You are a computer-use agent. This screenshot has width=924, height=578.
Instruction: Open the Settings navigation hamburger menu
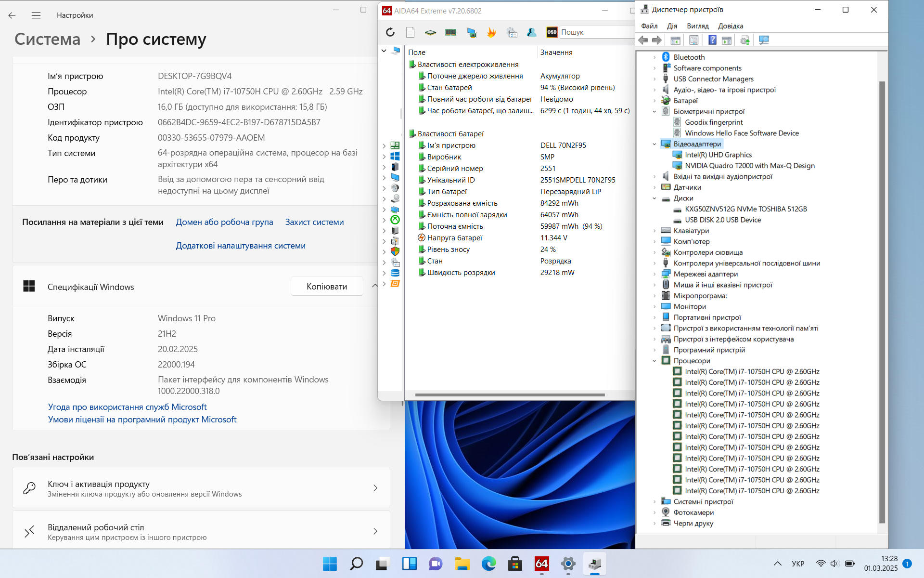click(36, 15)
